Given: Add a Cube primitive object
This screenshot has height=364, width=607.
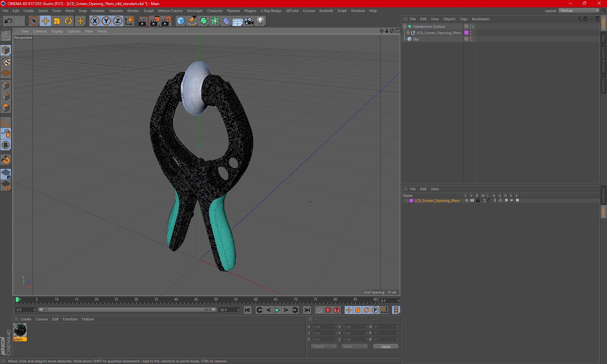Looking at the screenshot, I should point(181,21).
